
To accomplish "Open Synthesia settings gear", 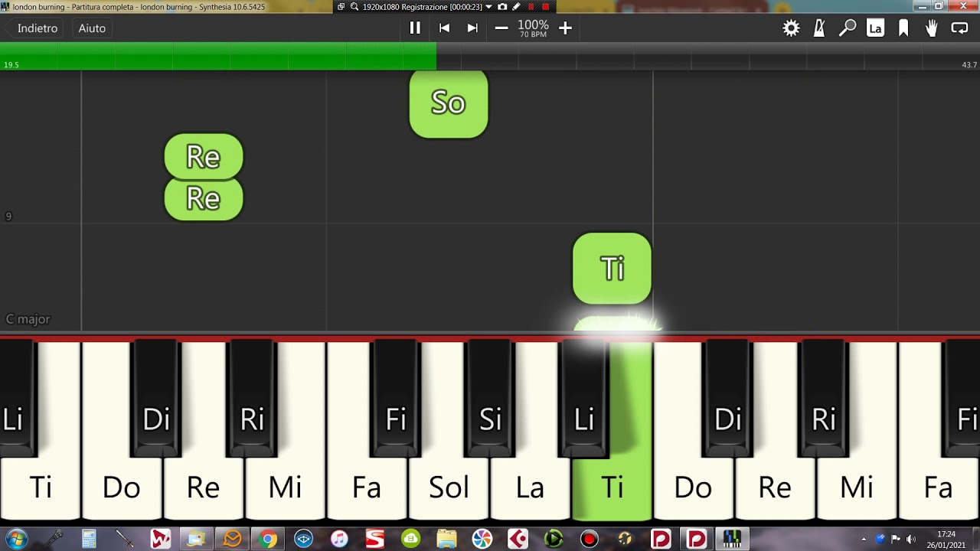I will tap(791, 28).
